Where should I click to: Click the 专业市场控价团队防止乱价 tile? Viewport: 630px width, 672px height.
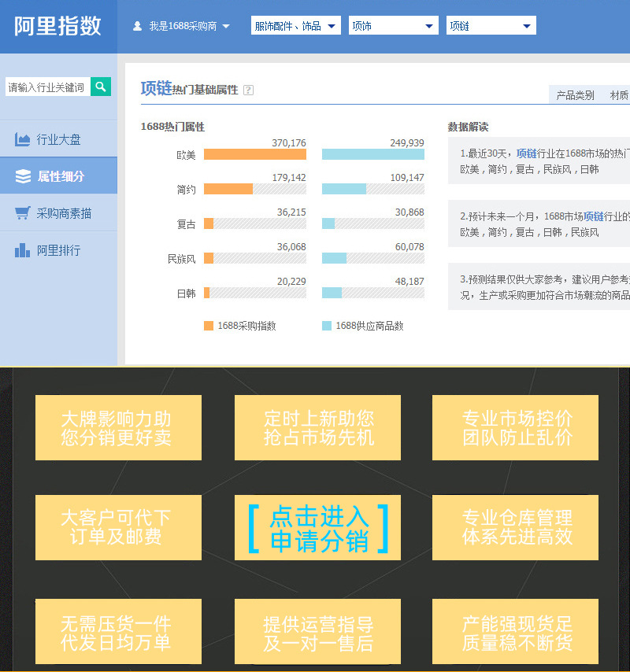pyautogui.click(x=515, y=428)
